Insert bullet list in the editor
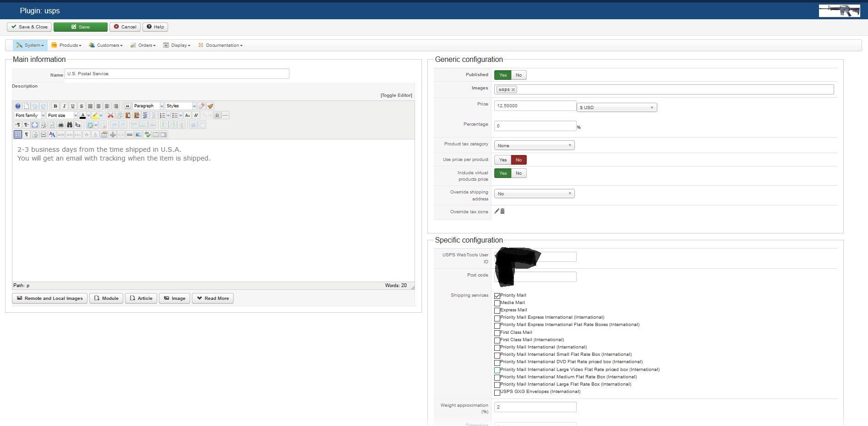The width and height of the screenshot is (868, 426). (175, 116)
